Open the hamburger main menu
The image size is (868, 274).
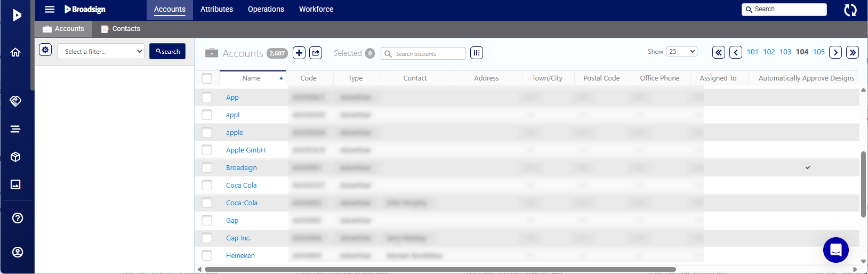tap(50, 10)
